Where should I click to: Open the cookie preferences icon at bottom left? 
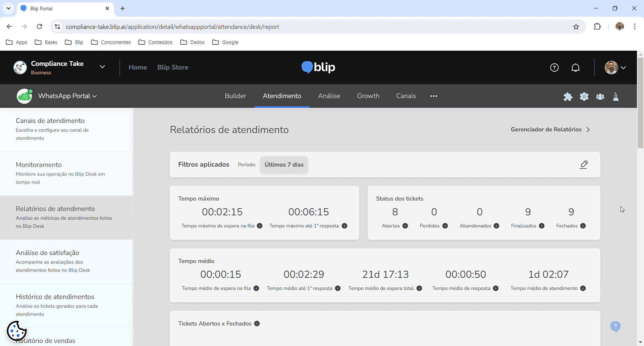(17, 331)
